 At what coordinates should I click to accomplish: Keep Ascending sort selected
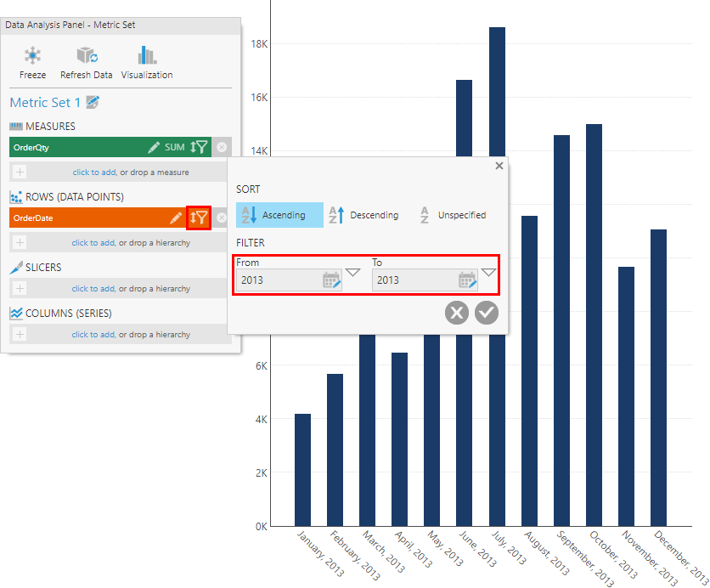pos(279,215)
